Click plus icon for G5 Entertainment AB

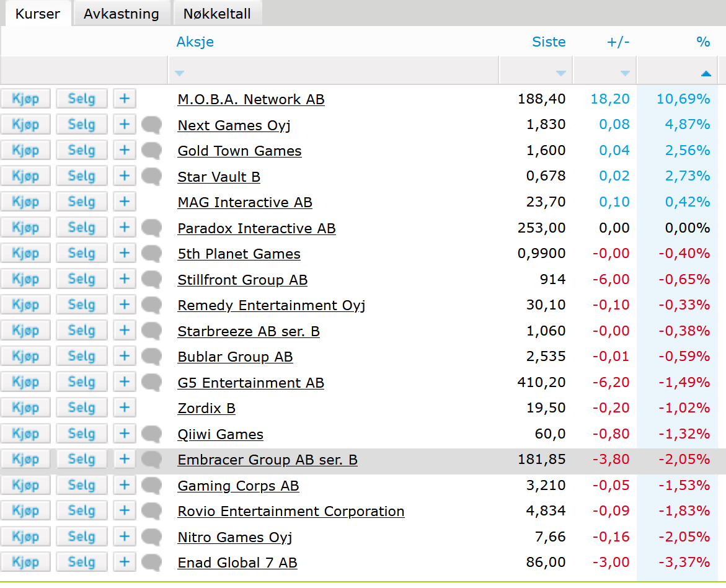[125, 381]
